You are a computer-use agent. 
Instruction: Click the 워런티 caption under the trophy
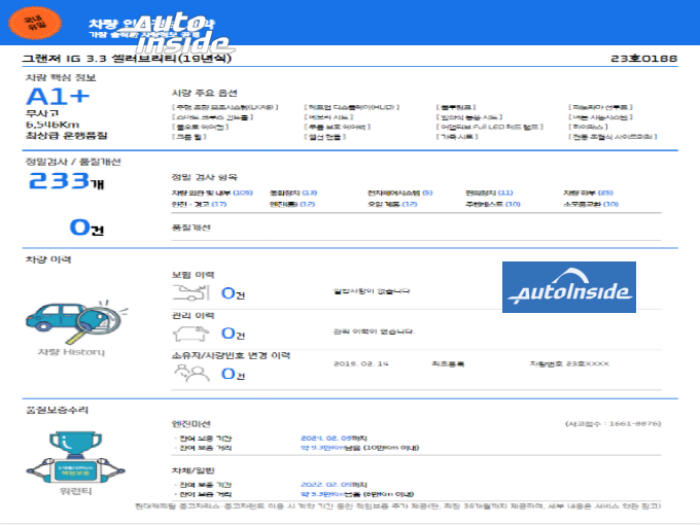(x=76, y=491)
